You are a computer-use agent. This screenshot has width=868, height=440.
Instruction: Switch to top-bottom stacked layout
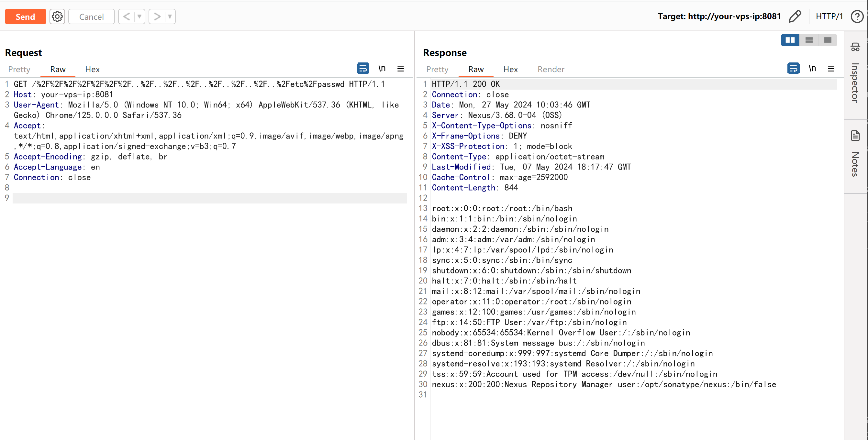[x=809, y=40]
